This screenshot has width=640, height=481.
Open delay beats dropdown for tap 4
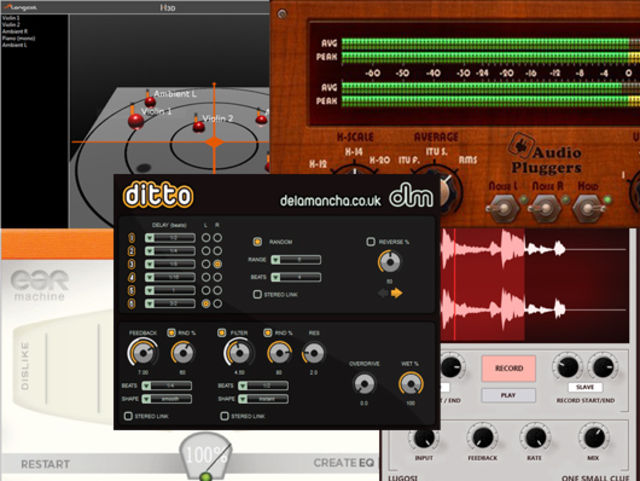click(x=170, y=277)
